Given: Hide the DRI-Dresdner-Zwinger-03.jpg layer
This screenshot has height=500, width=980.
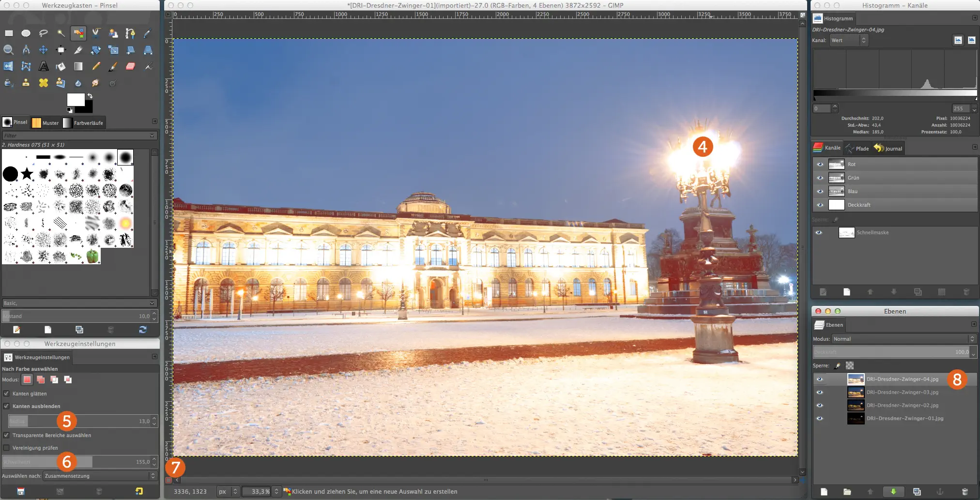Looking at the screenshot, I should pyautogui.click(x=821, y=392).
